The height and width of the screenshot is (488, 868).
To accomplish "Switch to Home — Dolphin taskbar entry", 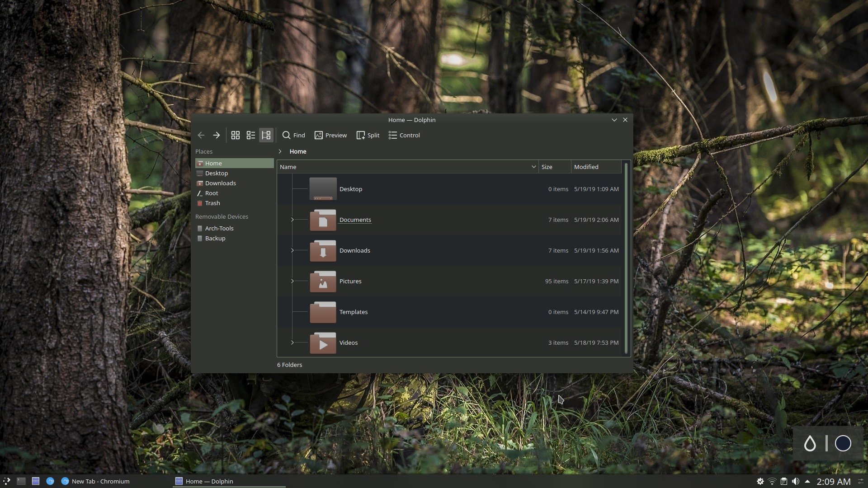I will click(x=229, y=481).
